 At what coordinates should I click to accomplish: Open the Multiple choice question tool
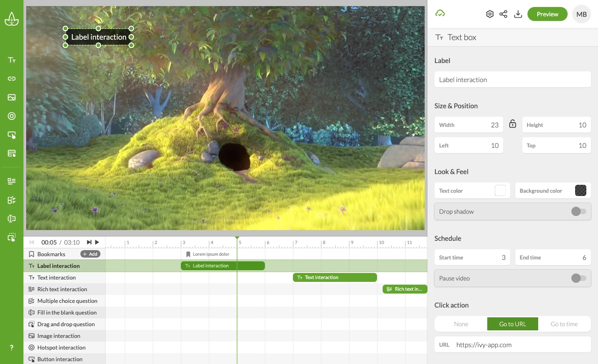pyautogui.click(x=11, y=200)
